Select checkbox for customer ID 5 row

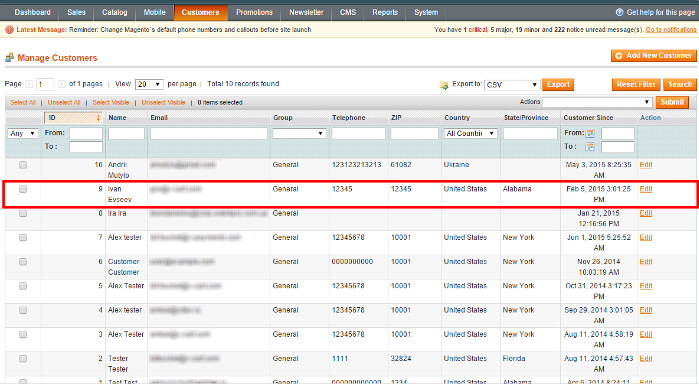pos(23,286)
